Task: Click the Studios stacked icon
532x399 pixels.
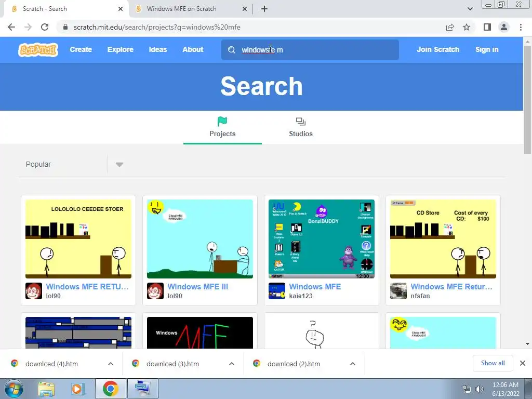Action: (x=301, y=122)
